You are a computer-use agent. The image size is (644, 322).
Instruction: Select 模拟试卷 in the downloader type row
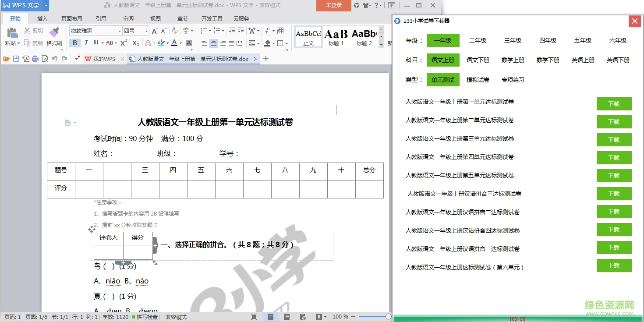click(x=478, y=80)
